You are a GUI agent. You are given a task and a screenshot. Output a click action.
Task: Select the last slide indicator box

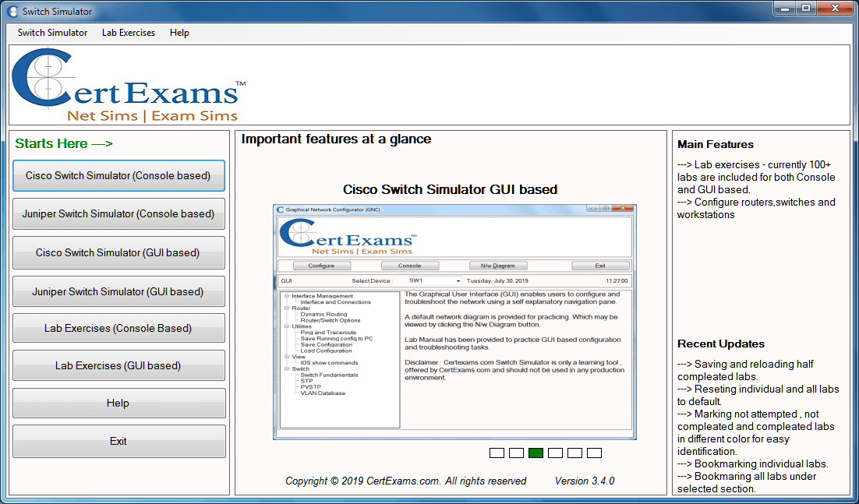594,453
